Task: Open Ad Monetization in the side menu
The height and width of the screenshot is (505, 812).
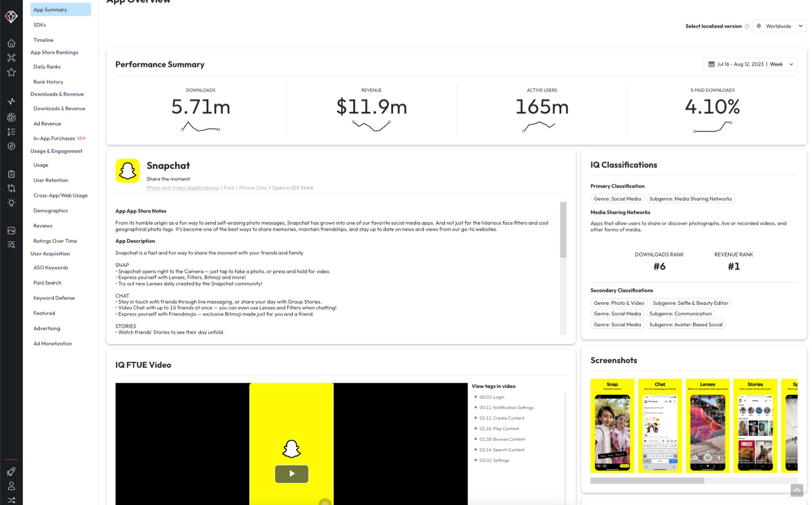Action: (x=52, y=344)
